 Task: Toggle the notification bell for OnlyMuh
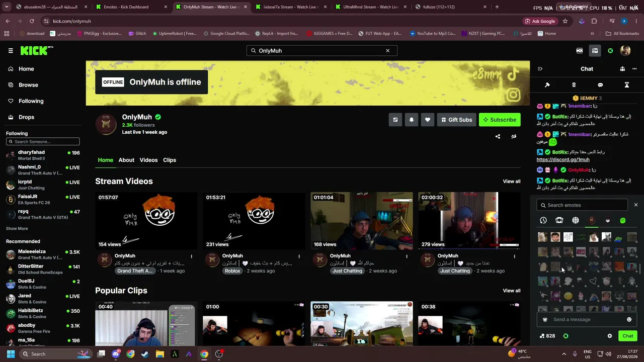(x=412, y=120)
